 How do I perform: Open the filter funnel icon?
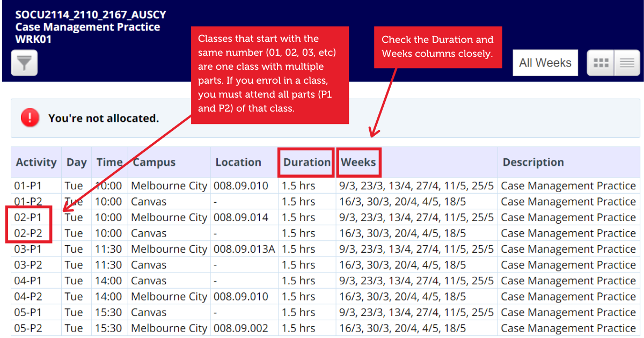(x=24, y=63)
